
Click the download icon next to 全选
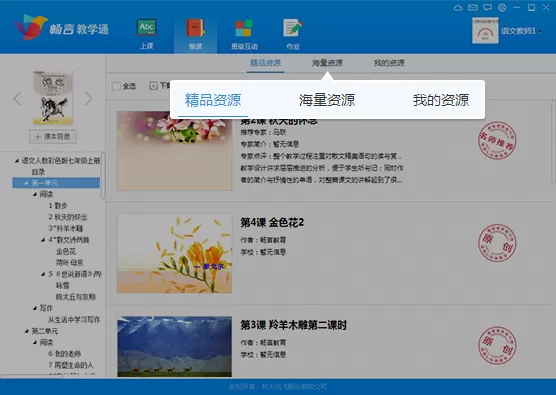(x=153, y=85)
